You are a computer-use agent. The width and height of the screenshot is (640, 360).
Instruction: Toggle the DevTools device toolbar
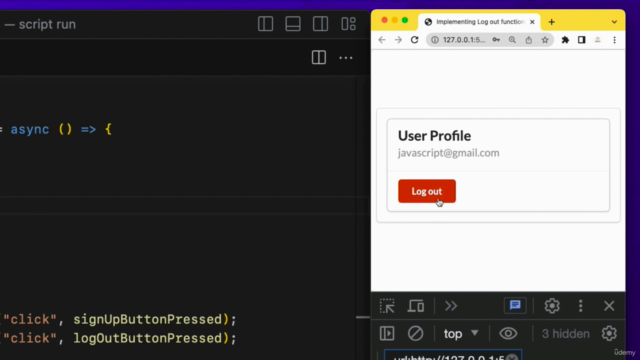pos(416,306)
